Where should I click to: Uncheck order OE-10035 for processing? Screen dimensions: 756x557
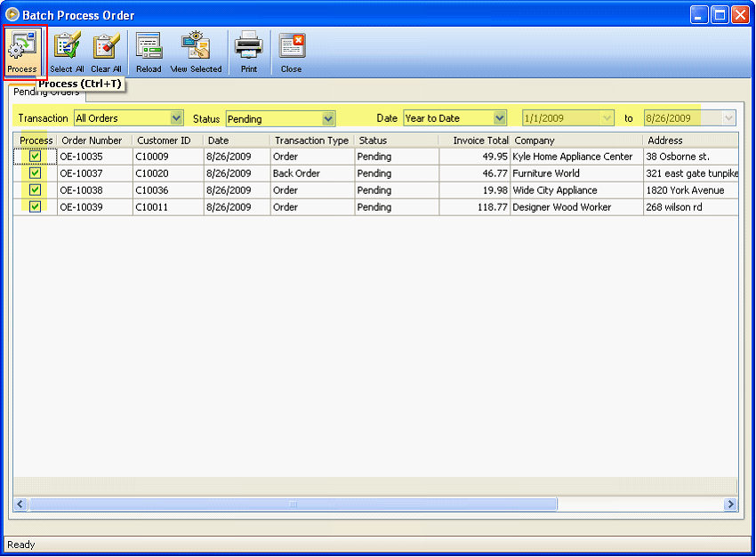click(36, 157)
